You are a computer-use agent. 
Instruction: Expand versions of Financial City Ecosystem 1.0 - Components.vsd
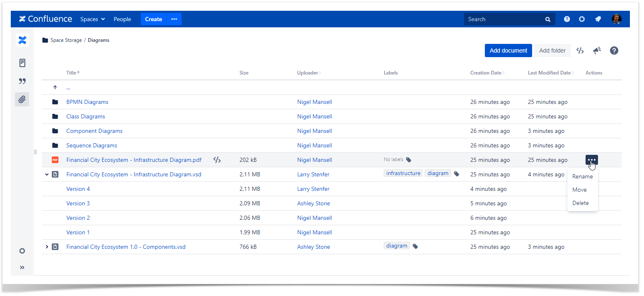[46, 246]
